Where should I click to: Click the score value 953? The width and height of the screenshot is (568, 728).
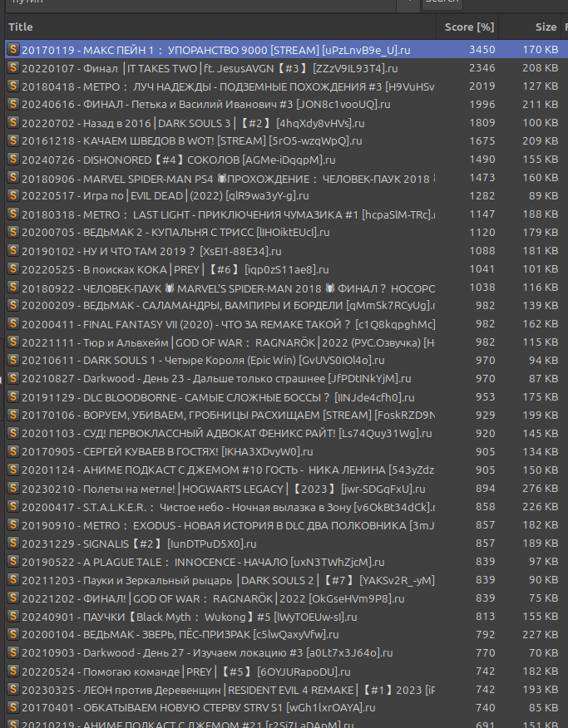tap(486, 397)
